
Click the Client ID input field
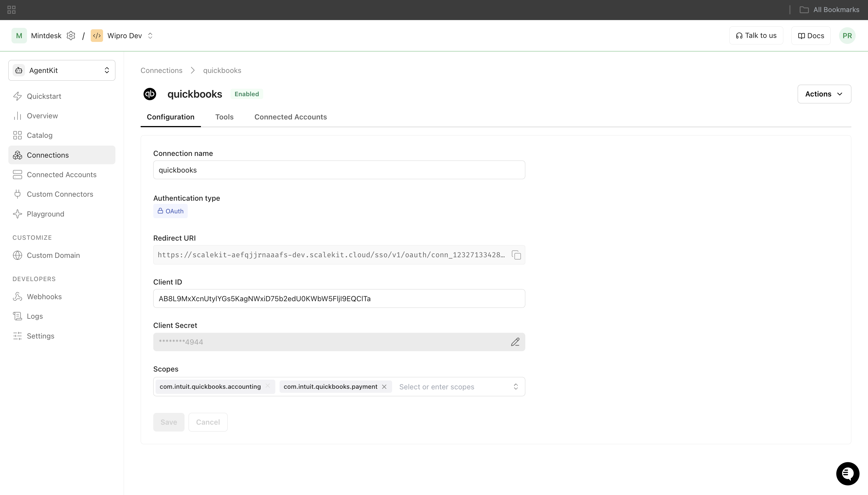pyautogui.click(x=339, y=299)
